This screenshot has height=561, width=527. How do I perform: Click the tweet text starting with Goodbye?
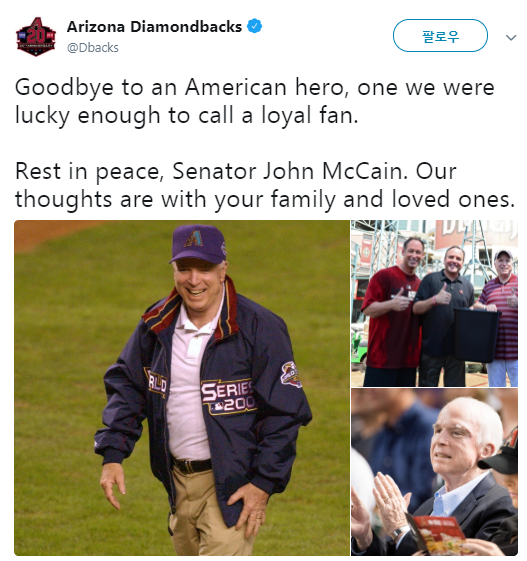click(254, 101)
